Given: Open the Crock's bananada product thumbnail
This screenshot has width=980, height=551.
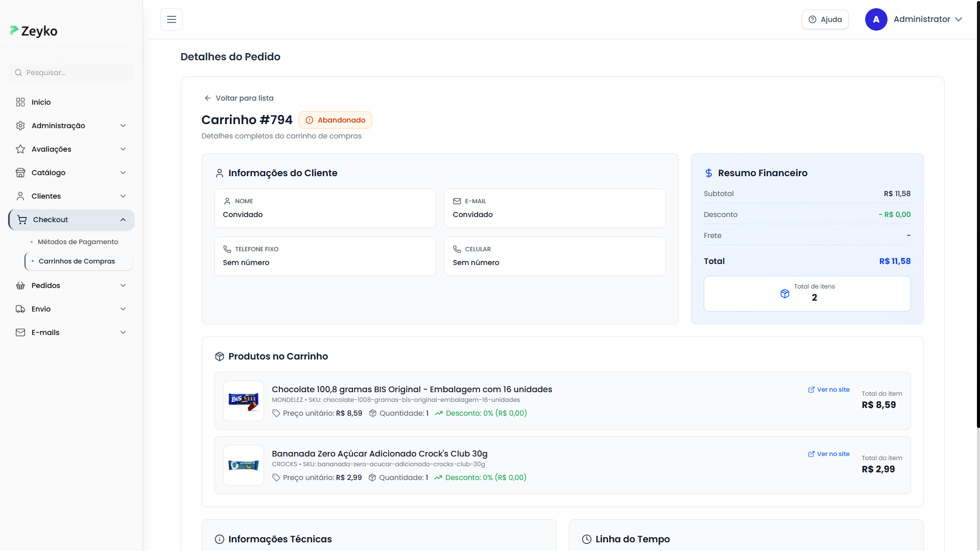Looking at the screenshot, I should point(244,465).
